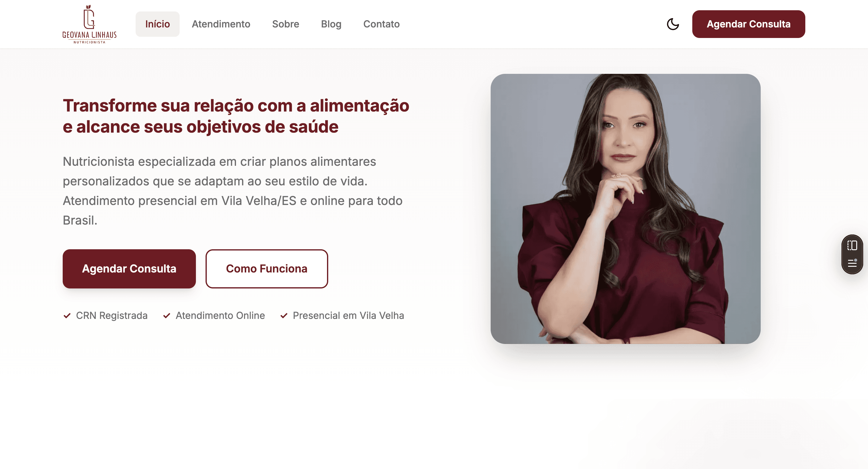Click Agendar Consulta button in header
Image resolution: width=868 pixels, height=469 pixels.
(x=748, y=24)
